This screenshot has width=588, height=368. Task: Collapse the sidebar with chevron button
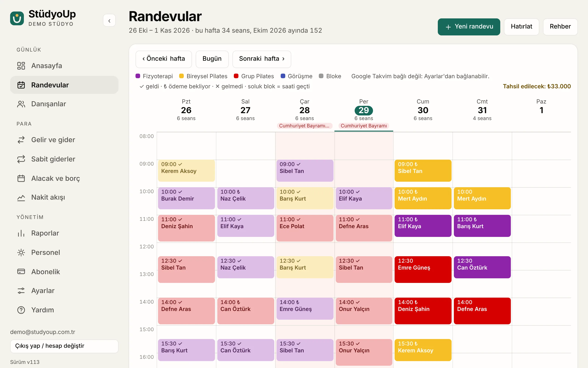(x=109, y=21)
